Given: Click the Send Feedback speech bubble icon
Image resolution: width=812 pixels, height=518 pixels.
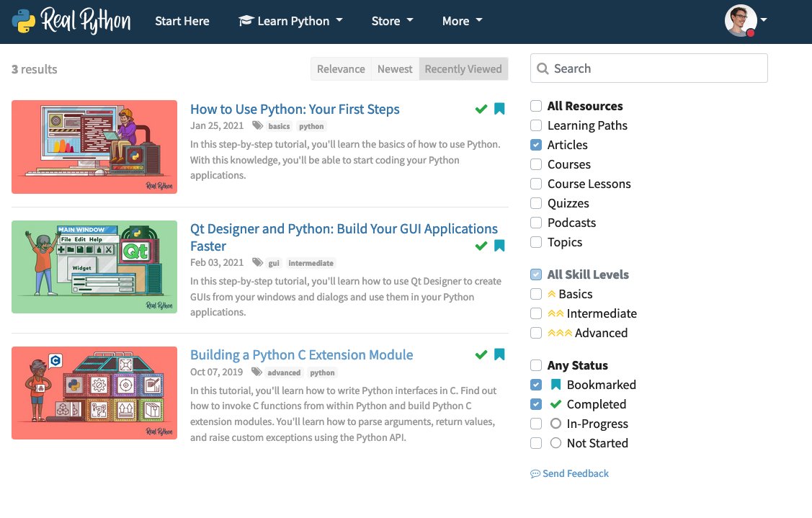Looking at the screenshot, I should point(535,473).
